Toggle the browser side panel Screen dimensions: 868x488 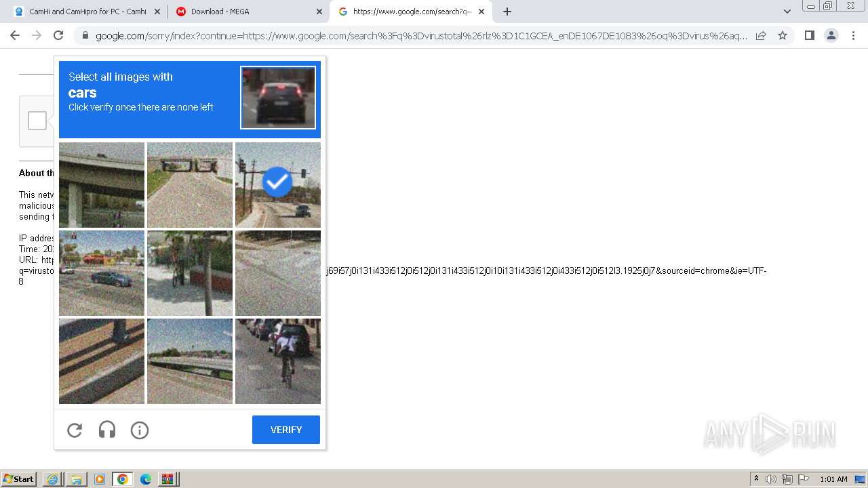(x=809, y=35)
